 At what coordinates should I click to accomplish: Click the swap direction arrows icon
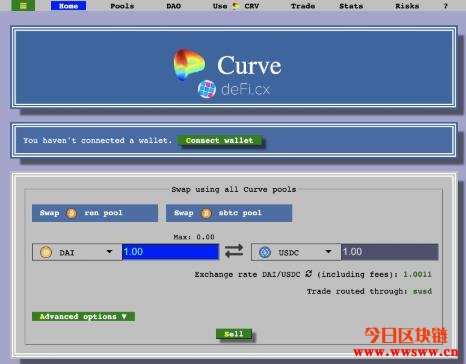tap(234, 251)
